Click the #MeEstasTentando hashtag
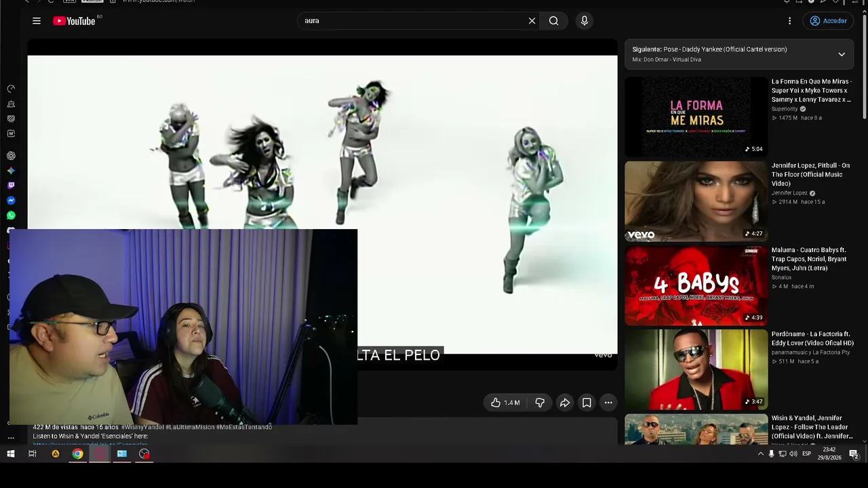Screen dimensions: 868x488 click(244, 427)
